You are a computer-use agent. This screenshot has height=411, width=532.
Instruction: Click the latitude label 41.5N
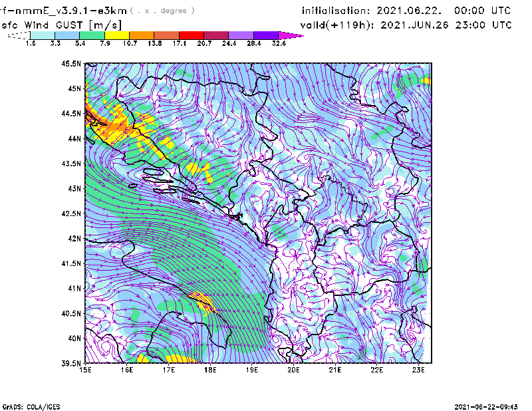coord(71,263)
